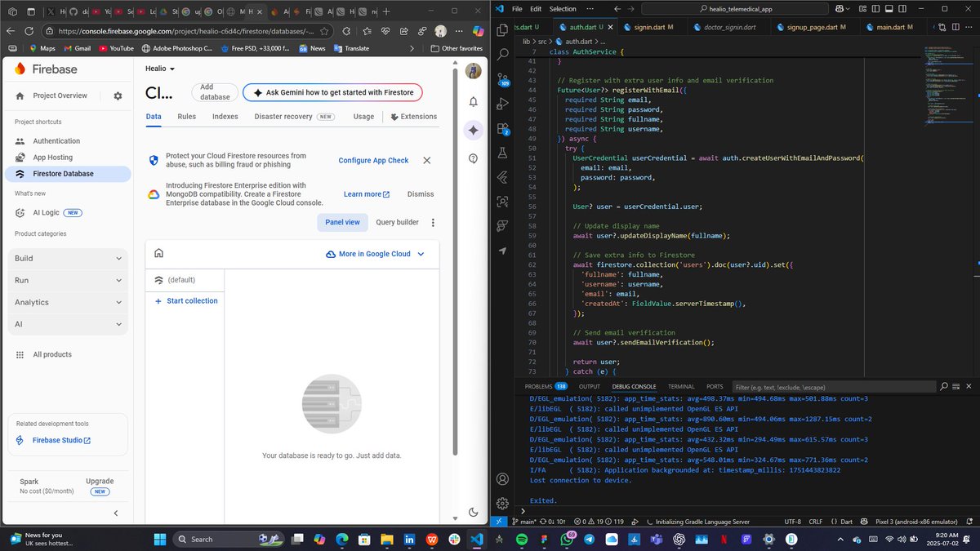The width and height of the screenshot is (980, 551).
Task: Expand the AI product category
Action: pyautogui.click(x=69, y=324)
